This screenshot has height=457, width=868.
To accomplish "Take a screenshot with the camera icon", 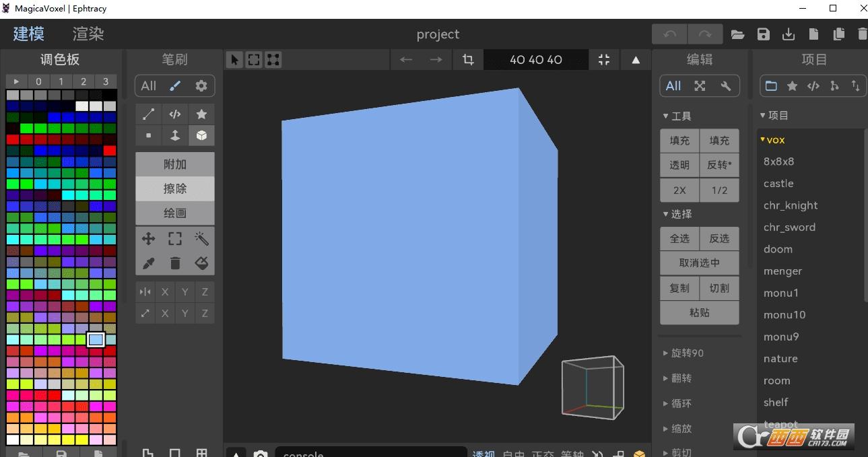I will (x=261, y=454).
